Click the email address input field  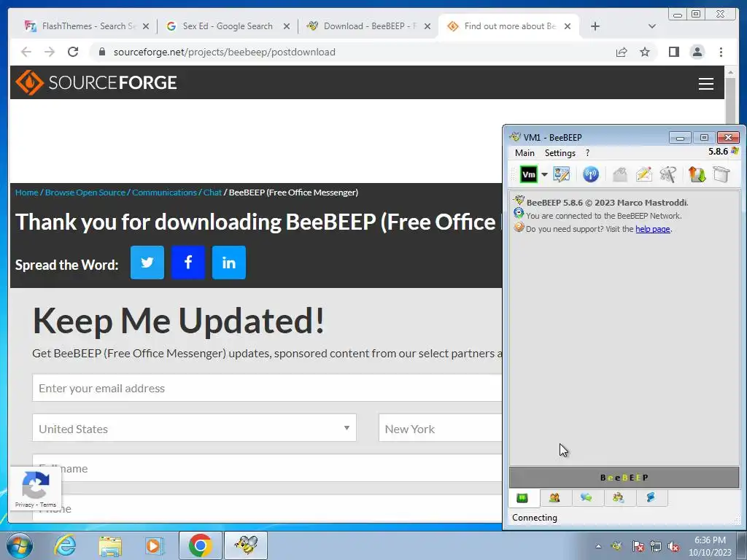pos(267,388)
